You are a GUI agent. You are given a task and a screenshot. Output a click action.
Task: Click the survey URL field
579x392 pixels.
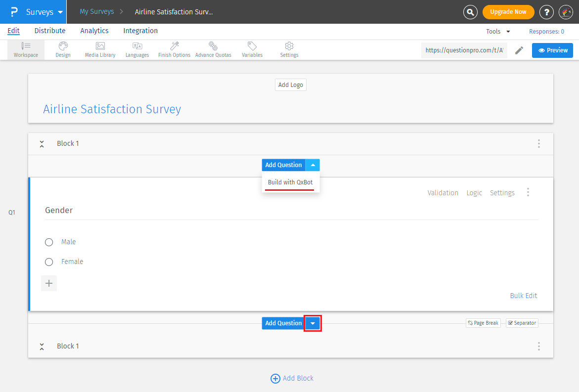(464, 50)
